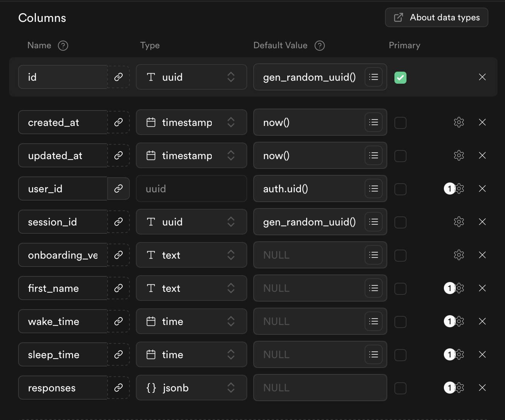Open settings gear for created_at column
Viewport: 505px width, 420px height.
459,122
